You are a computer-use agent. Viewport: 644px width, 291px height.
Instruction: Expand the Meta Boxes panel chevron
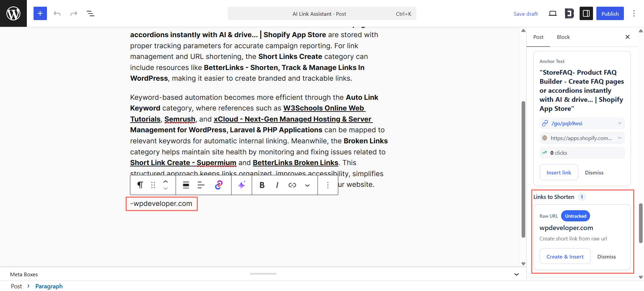tap(517, 274)
